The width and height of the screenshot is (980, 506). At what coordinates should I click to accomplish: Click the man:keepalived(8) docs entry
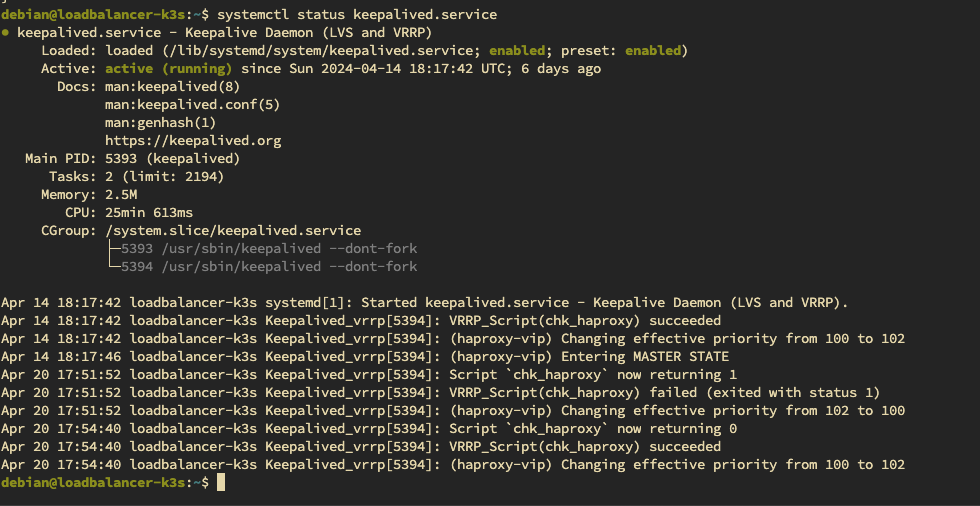[x=173, y=87]
